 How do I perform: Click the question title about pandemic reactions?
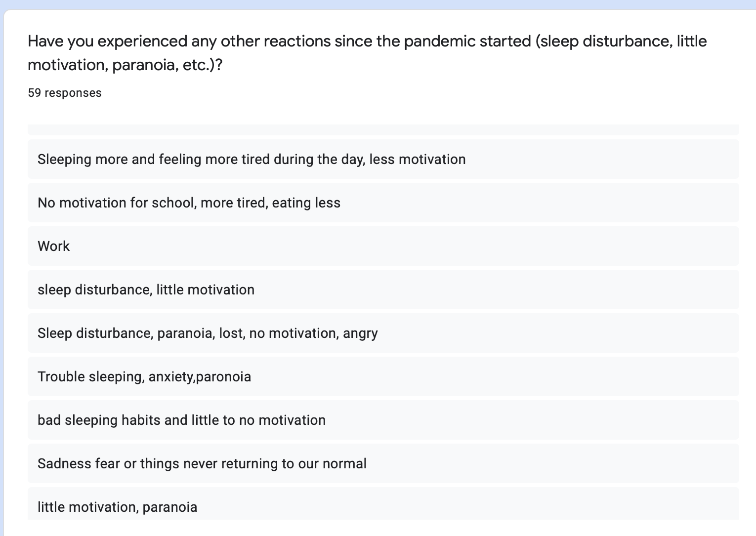367,52
